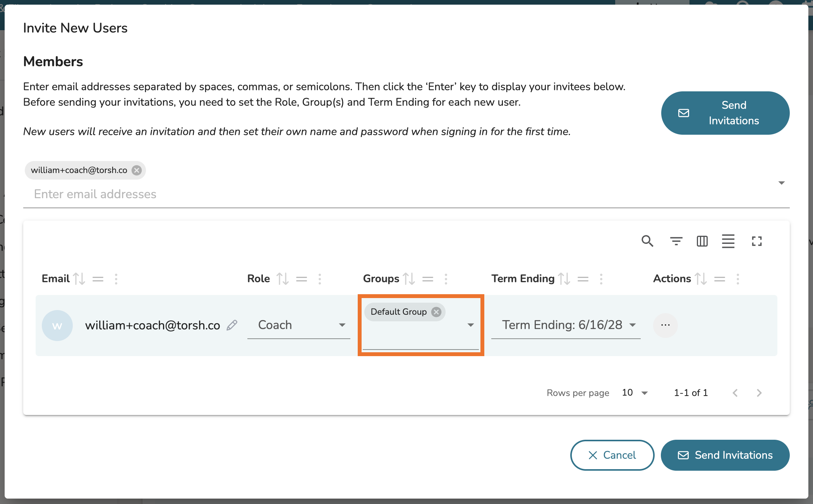Click the Groups column header label
The image size is (813, 504).
(x=381, y=279)
